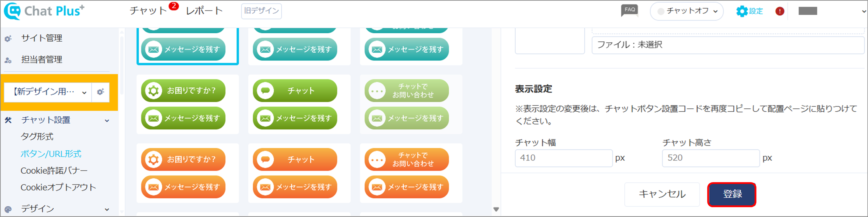Select orange メッセージを残す under チャット
The image size is (868, 217).
pos(295,187)
